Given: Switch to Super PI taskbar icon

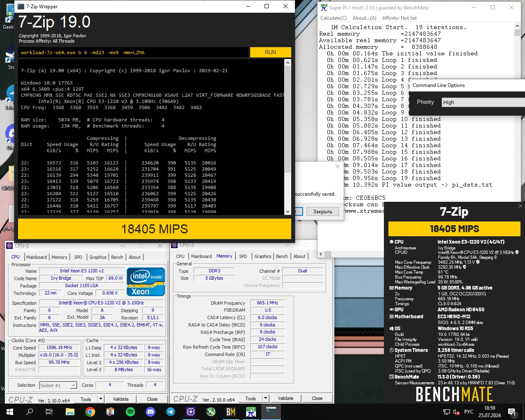Looking at the screenshot, I should (251, 412).
